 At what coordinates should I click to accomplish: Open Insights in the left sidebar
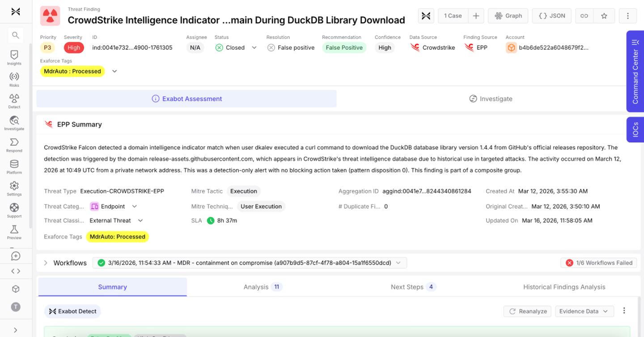(x=14, y=57)
